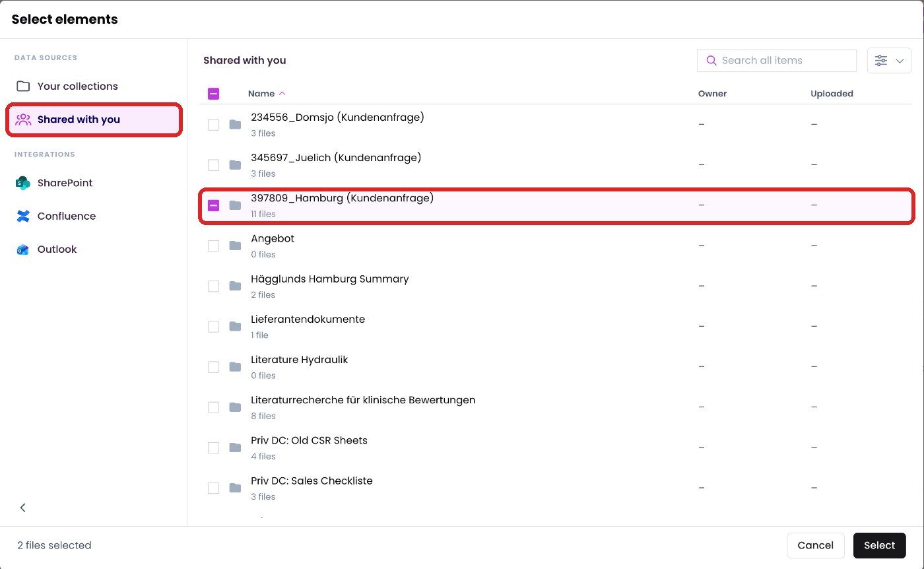
Task: Check the Priv DC: Old CSR Sheets checkbox
Action: pos(213,448)
